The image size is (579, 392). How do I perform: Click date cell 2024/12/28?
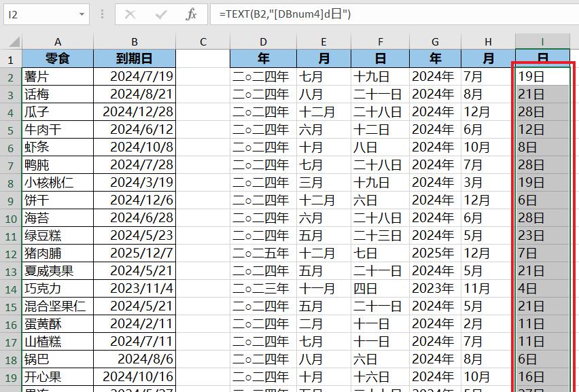(x=135, y=112)
